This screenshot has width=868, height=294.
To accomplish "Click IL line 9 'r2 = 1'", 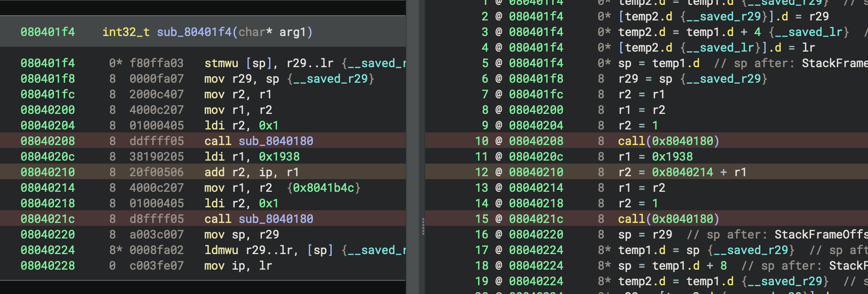I will pyautogui.click(x=638, y=126).
